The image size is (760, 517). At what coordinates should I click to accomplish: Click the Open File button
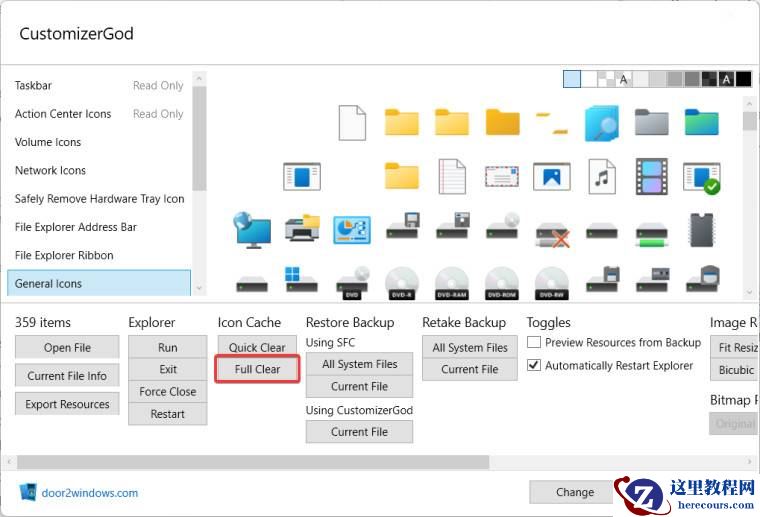tap(67, 347)
